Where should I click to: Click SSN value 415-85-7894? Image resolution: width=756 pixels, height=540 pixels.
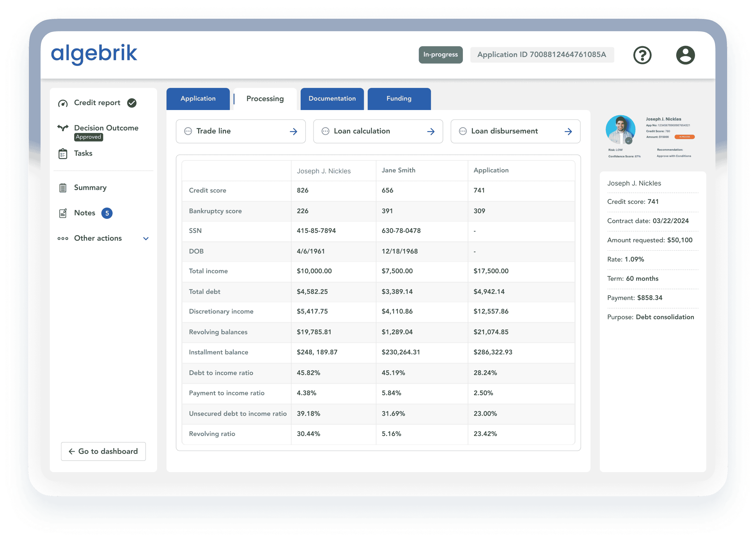pos(316,231)
